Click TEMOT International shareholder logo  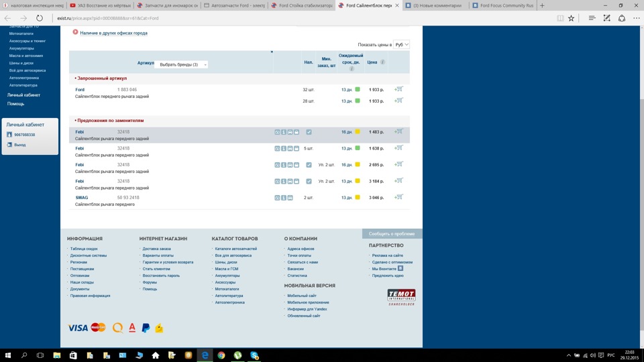[x=401, y=297]
